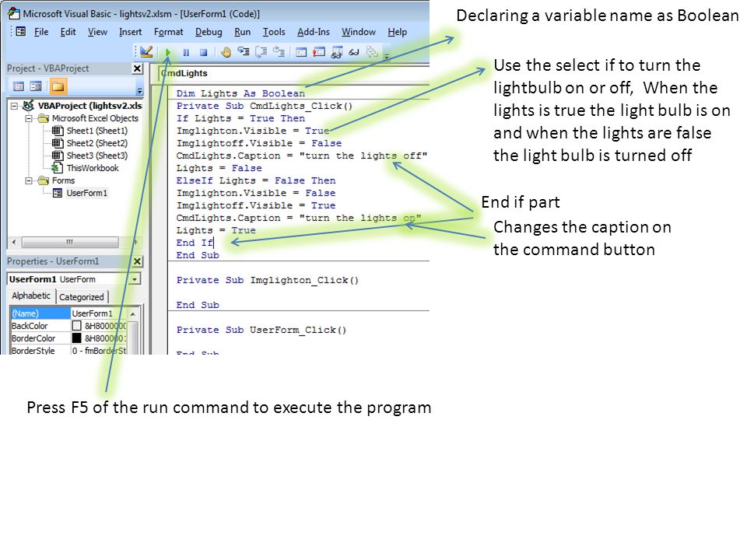Select Sheet3 (Sheet3) in project tree
This screenshot has height=560, width=747.
[x=96, y=156]
